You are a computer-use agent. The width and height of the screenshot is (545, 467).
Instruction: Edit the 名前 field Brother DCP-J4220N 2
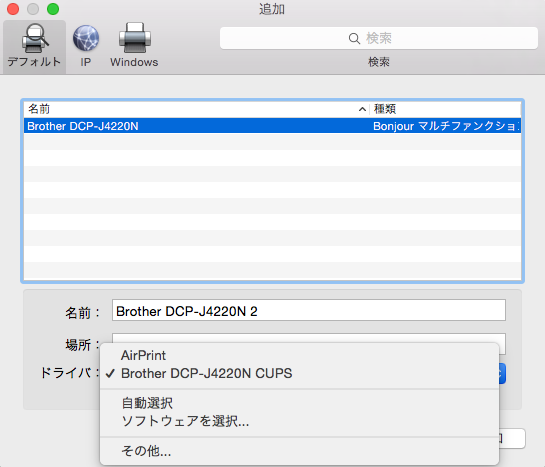[x=309, y=310]
